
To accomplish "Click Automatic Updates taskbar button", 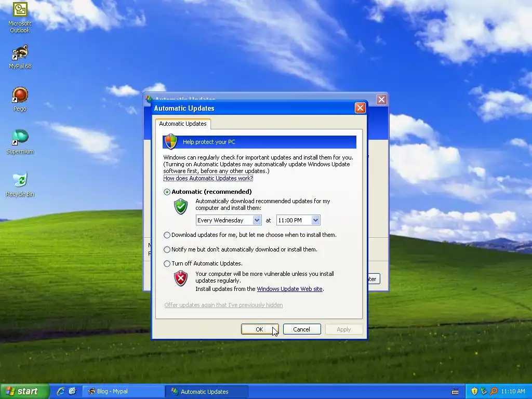I will (x=207, y=391).
